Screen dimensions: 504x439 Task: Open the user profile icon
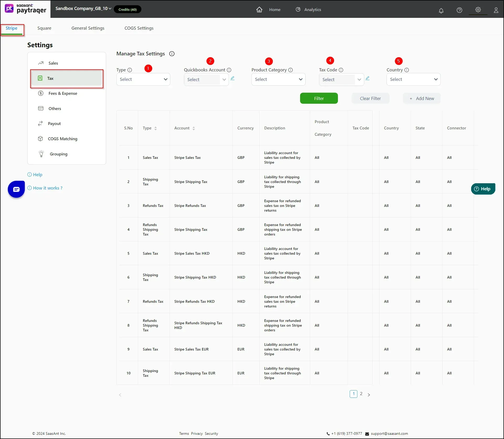point(496,10)
